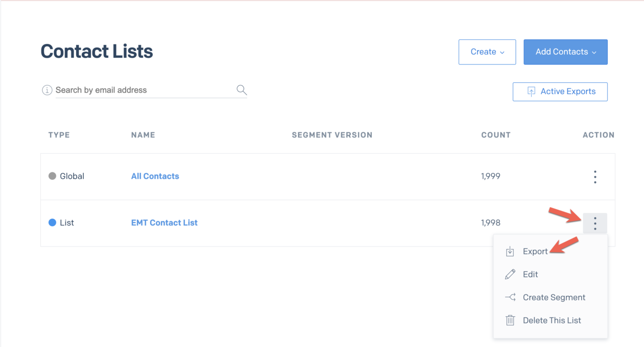Open the Add Contacts dropdown
The image size is (644, 347).
coord(565,52)
